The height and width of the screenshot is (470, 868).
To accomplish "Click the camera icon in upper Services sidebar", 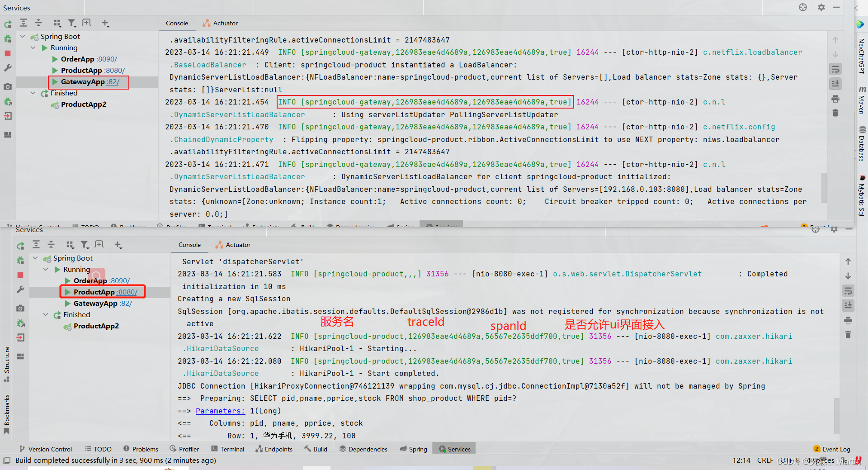I will pos(8,86).
